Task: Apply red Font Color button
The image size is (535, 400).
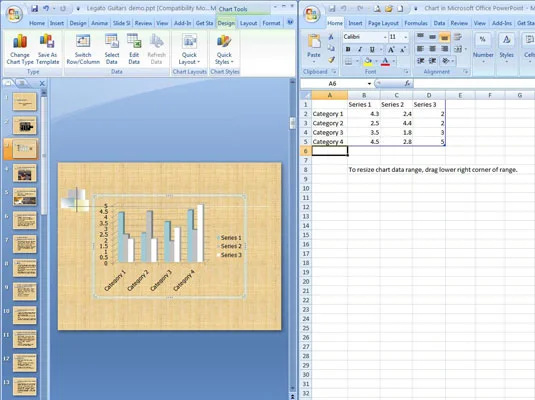Action: pos(385,61)
